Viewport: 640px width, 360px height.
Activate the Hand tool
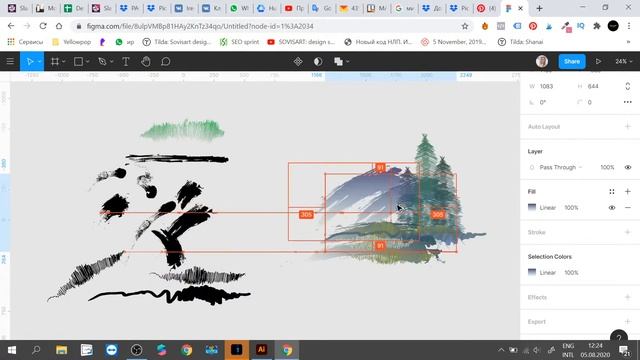tap(146, 62)
